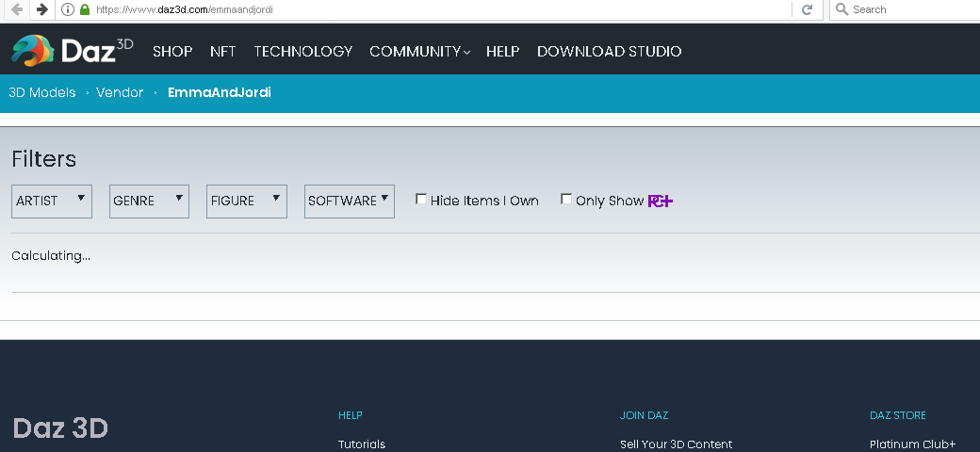Screen dimensions: 980x452
Task: Click the JOIN DAZ footer heading
Action: click(644, 415)
